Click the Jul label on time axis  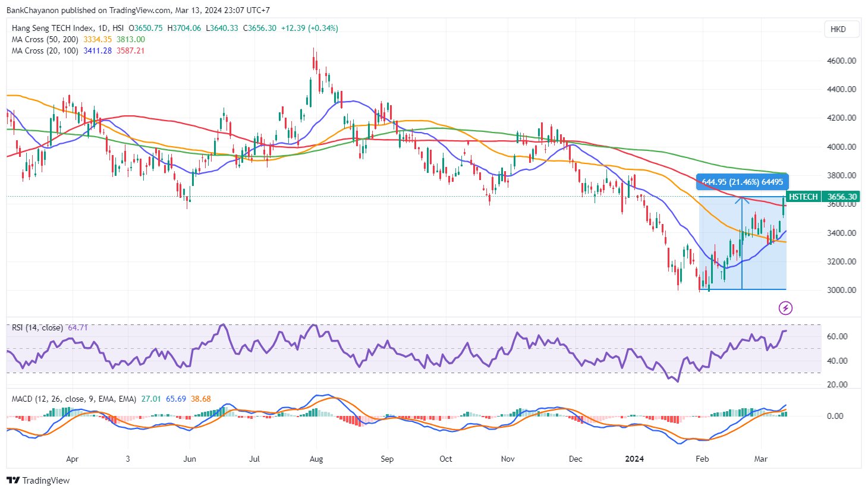[254, 459]
